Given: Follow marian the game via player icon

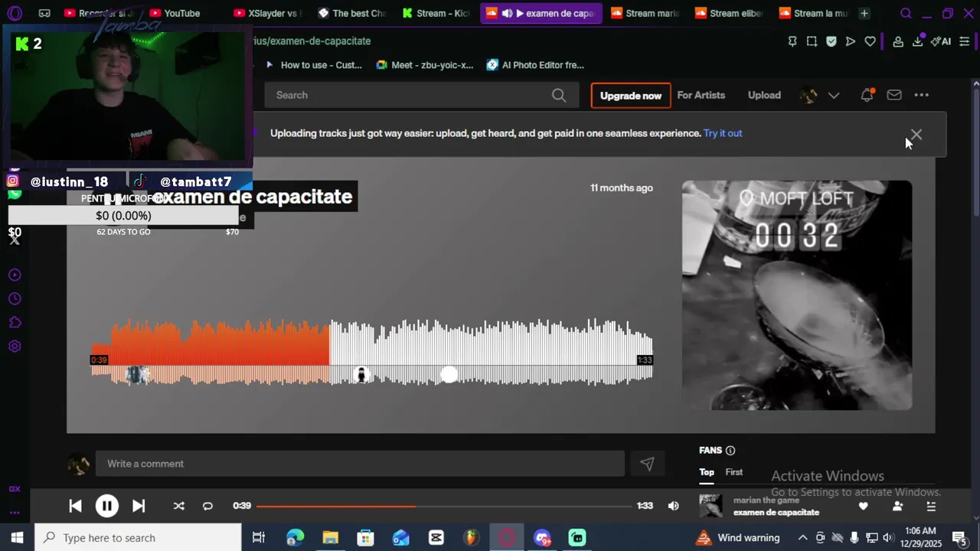Looking at the screenshot, I should (x=897, y=507).
